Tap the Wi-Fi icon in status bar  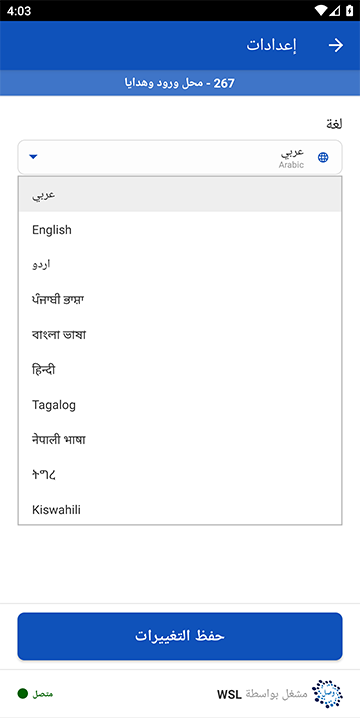pyautogui.click(x=322, y=10)
